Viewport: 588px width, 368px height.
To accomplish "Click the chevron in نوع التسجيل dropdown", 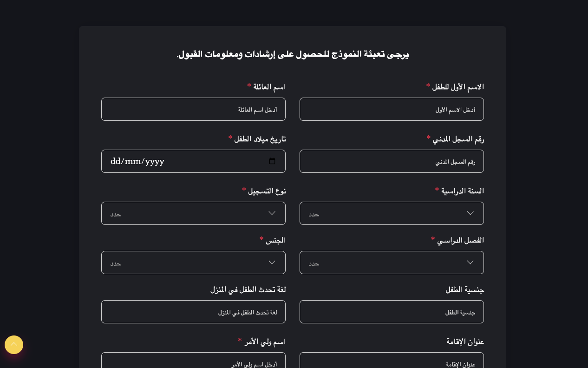I will point(272,213).
